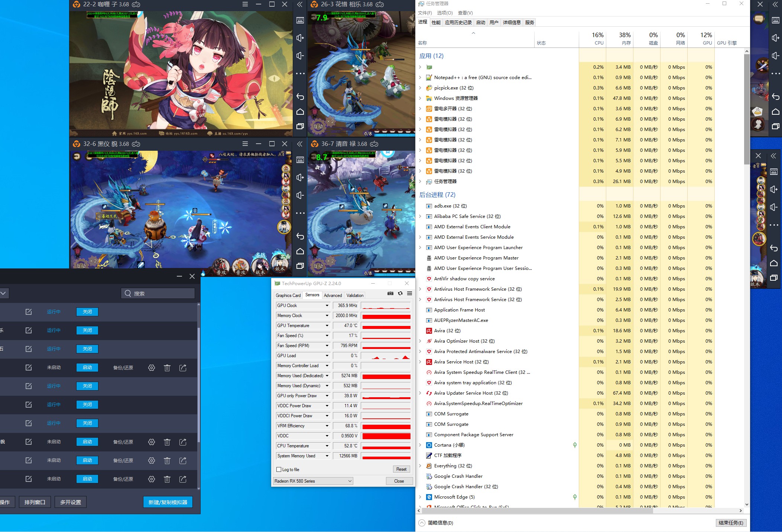The image size is (782, 532).
Task: Expand the Notepad++ process entry
Action: (420, 78)
